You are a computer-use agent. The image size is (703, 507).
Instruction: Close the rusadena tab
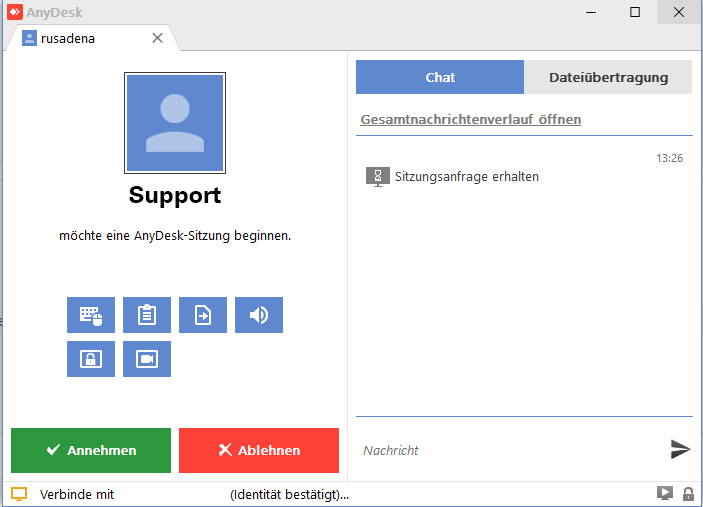coord(157,38)
